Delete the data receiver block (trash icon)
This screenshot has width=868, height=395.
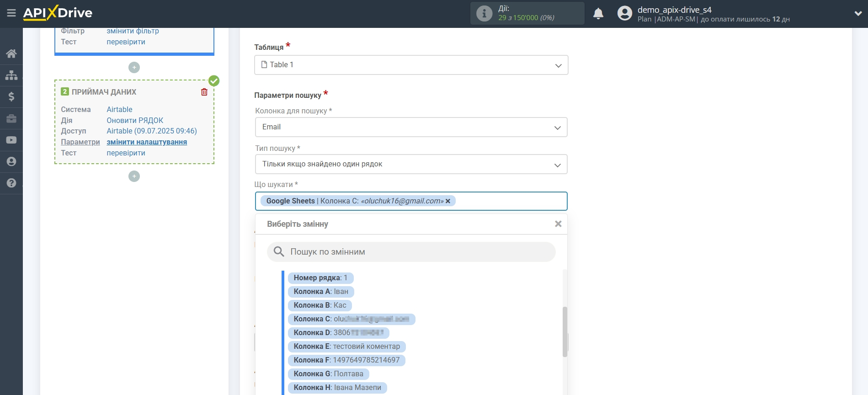coord(204,92)
